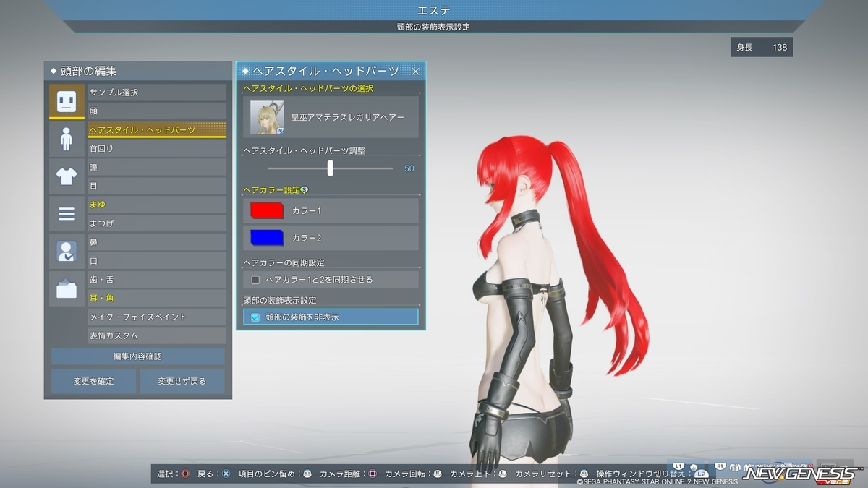Click the 身長 138 height display
This screenshot has width=868, height=488.
762,48
